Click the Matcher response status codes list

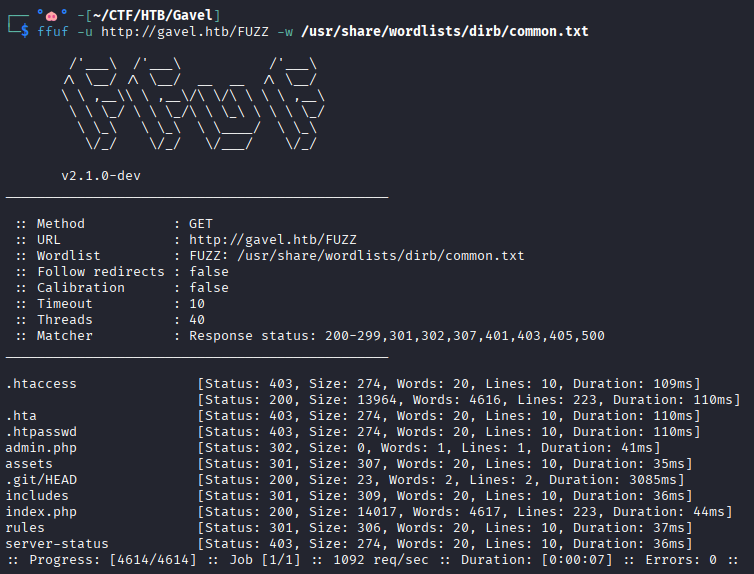pos(397,336)
